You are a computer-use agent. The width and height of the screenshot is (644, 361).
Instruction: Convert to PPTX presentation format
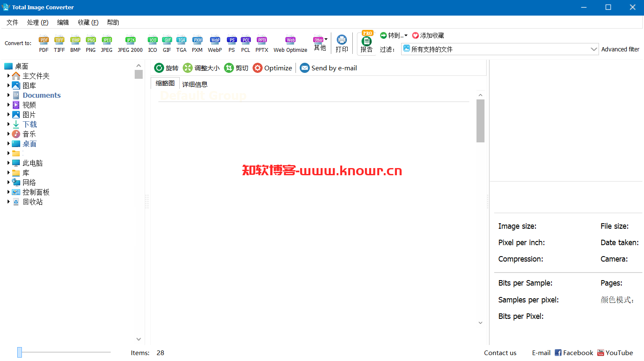coord(262,44)
